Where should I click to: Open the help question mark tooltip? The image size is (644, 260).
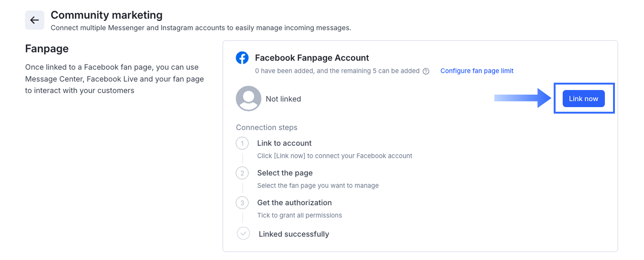[x=426, y=71]
